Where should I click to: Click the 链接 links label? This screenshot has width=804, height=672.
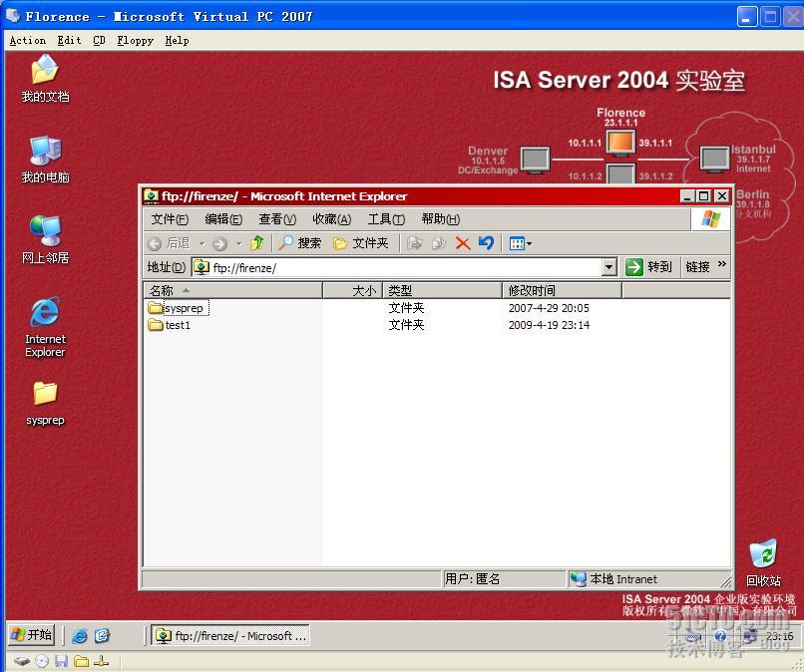(697, 267)
